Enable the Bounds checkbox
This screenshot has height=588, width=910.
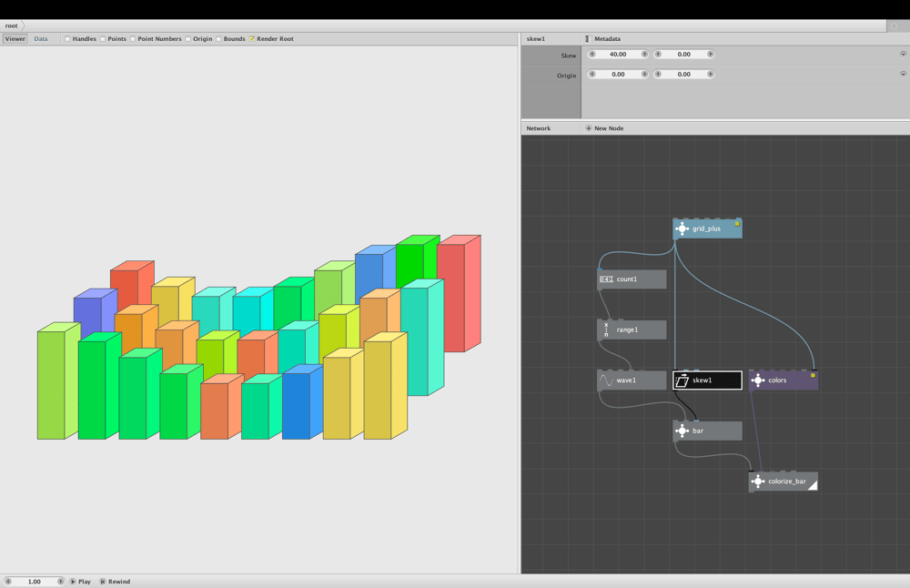pyautogui.click(x=218, y=39)
